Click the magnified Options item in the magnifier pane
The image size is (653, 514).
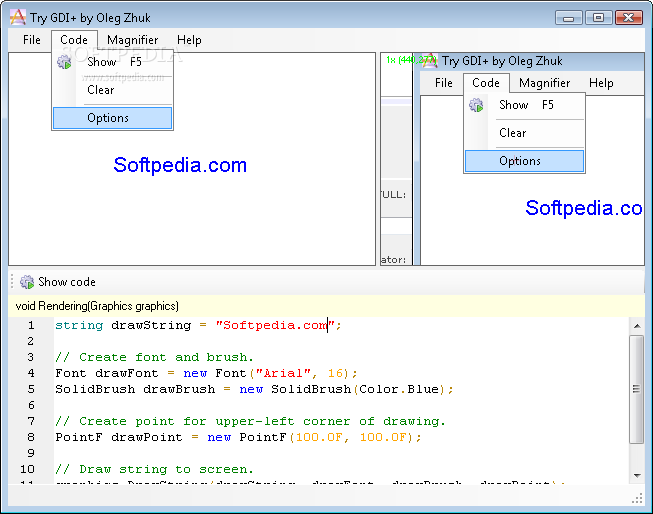(524, 161)
